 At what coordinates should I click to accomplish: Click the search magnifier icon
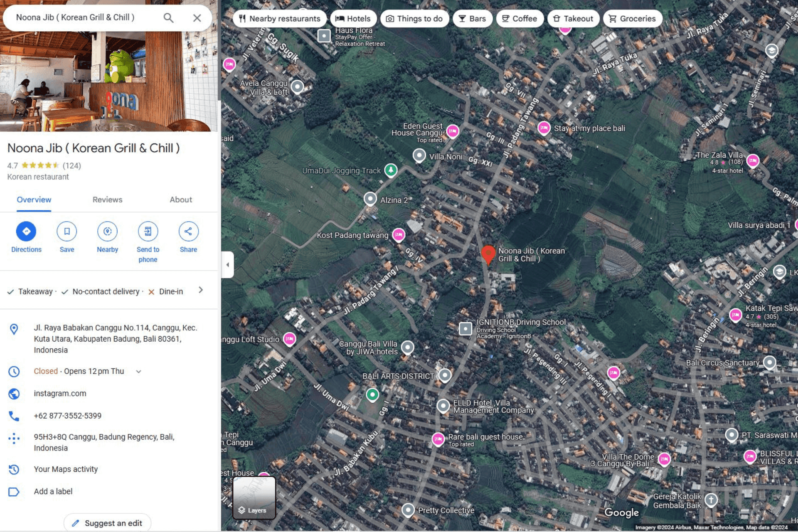(168, 18)
